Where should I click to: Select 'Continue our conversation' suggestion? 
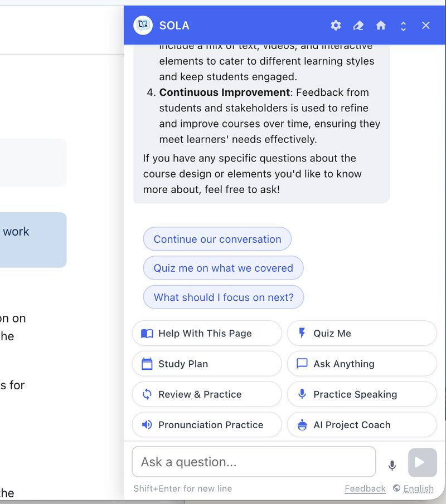[x=217, y=239]
